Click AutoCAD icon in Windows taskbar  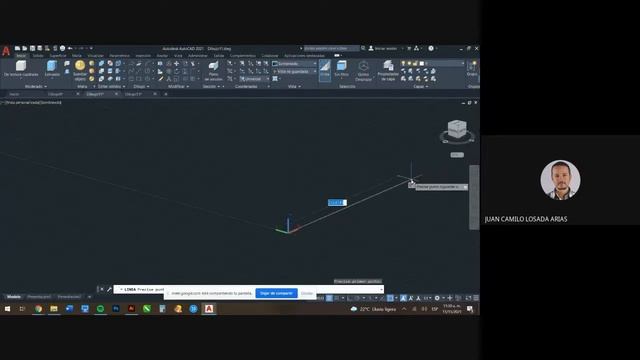pyautogui.click(x=209, y=309)
